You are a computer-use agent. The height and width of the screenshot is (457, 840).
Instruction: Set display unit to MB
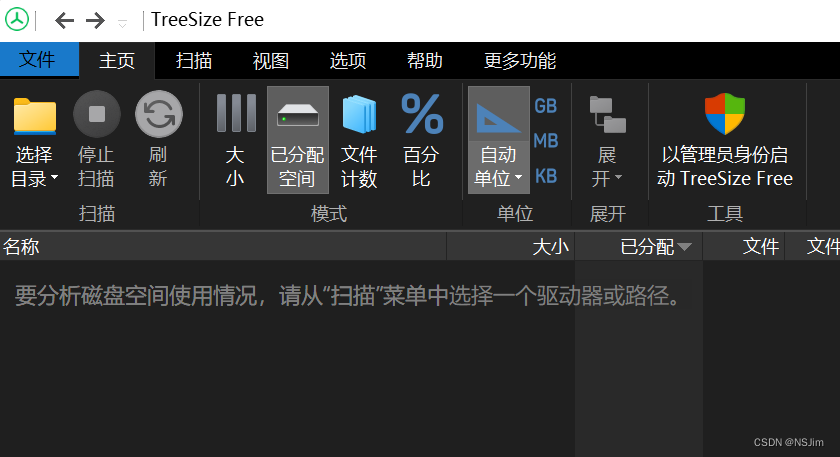click(546, 141)
